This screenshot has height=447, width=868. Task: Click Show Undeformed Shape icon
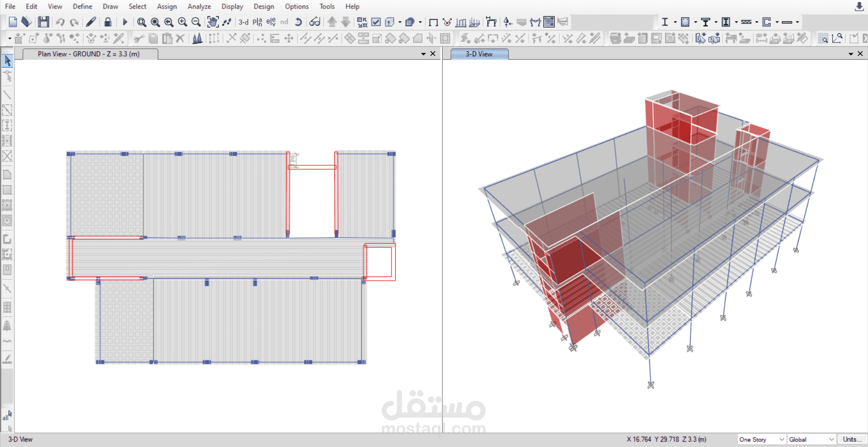click(433, 22)
